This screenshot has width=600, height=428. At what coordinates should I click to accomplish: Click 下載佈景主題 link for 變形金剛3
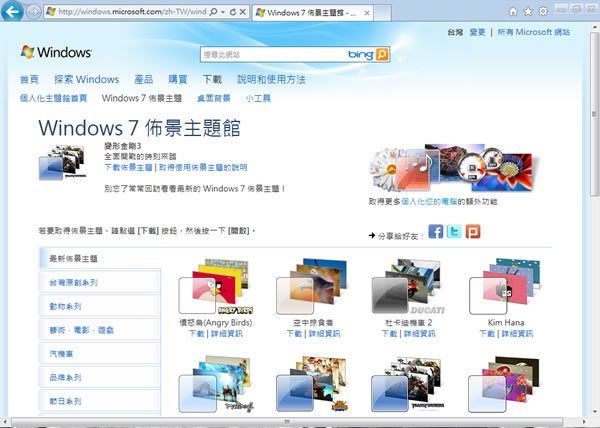128,168
